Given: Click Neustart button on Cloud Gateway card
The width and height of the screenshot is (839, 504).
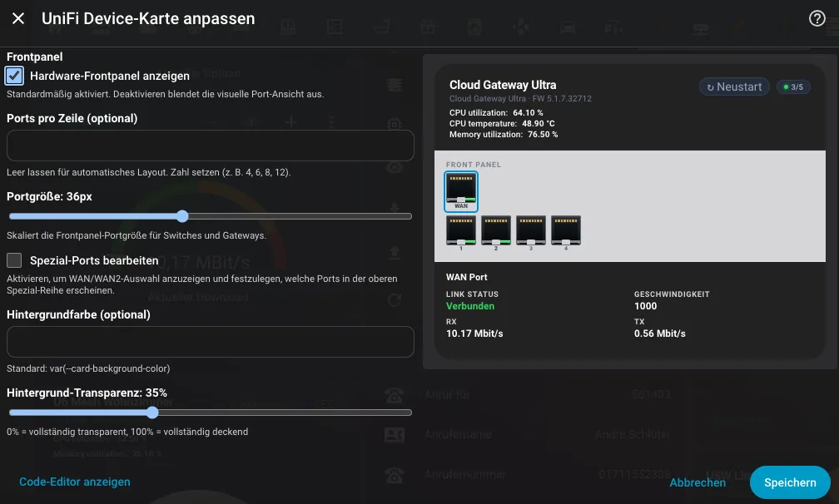Looking at the screenshot, I should (734, 86).
